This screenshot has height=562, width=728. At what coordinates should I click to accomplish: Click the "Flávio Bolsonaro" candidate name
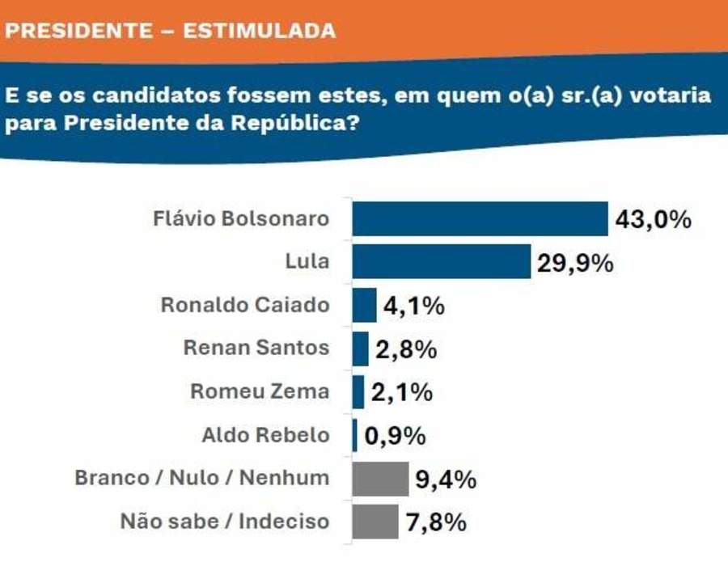(241, 218)
